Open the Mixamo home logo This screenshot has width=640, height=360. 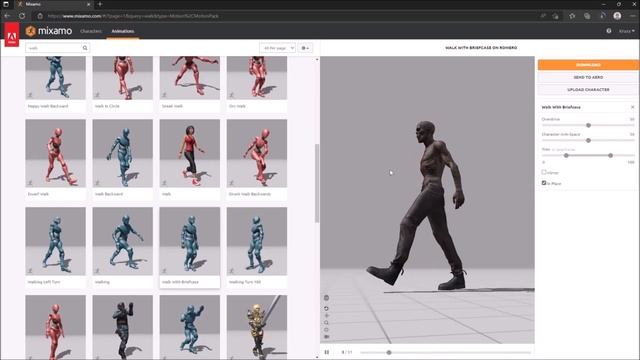click(x=49, y=31)
